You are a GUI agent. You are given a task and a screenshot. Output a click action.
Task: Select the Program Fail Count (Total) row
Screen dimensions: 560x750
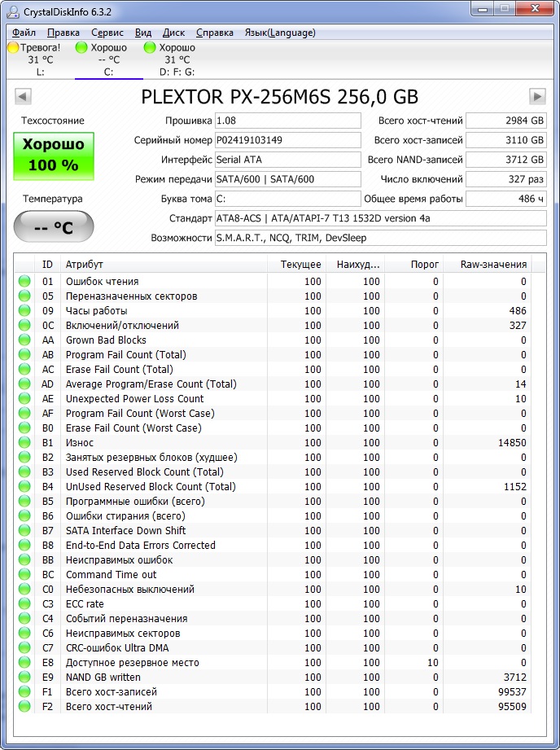pyautogui.click(x=273, y=354)
